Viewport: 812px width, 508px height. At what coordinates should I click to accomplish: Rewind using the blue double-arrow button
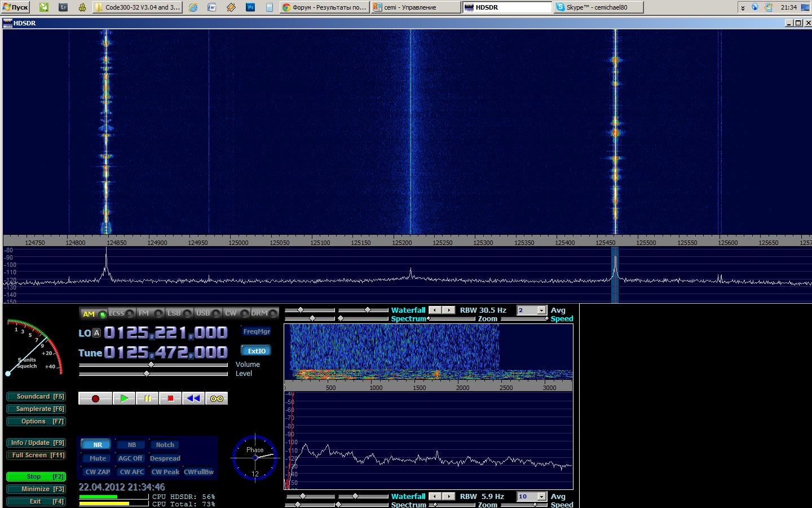pos(193,398)
